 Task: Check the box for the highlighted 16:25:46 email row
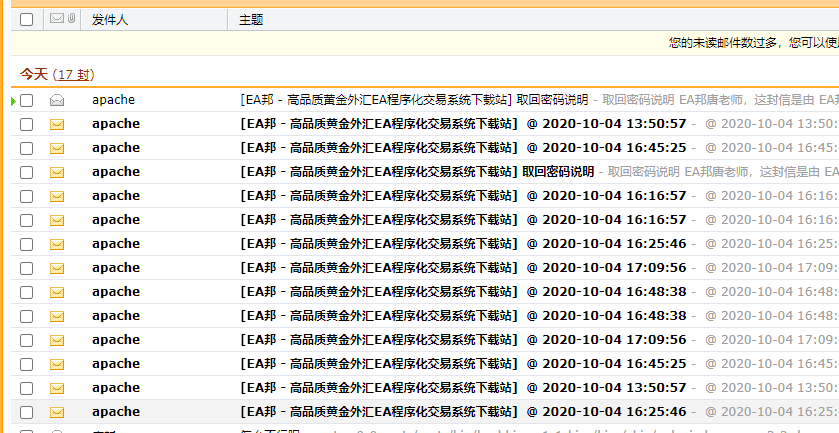click(26, 412)
